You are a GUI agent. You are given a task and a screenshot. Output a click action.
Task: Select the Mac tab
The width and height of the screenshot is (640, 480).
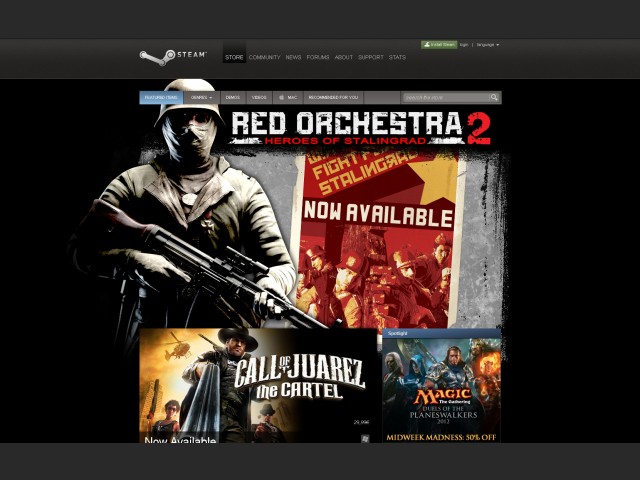click(x=288, y=98)
